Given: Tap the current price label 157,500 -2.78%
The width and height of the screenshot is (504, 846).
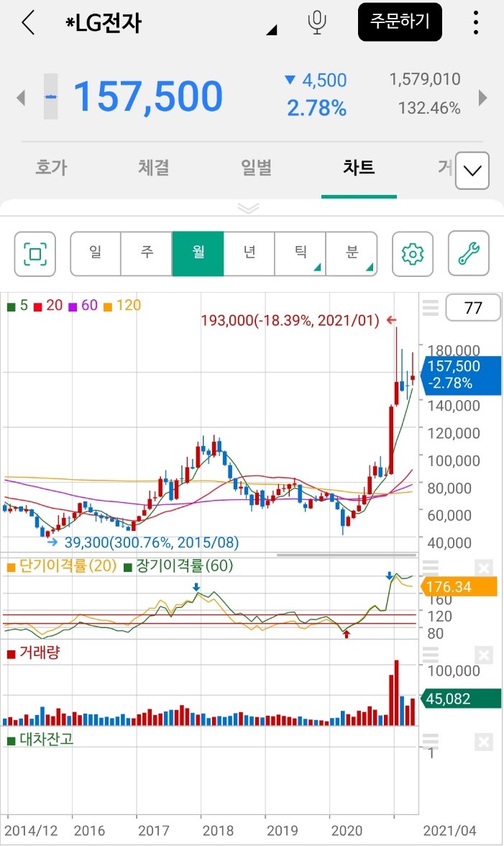Looking at the screenshot, I should coord(462,374).
